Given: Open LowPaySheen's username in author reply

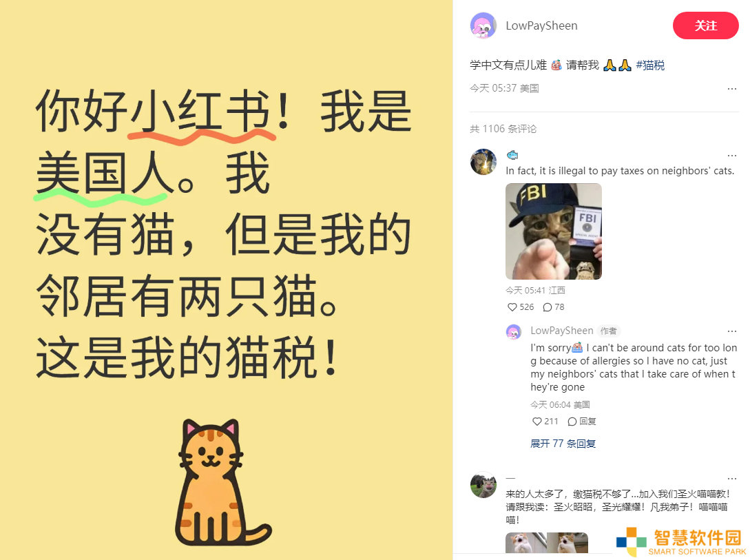Looking at the screenshot, I should [561, 331].
